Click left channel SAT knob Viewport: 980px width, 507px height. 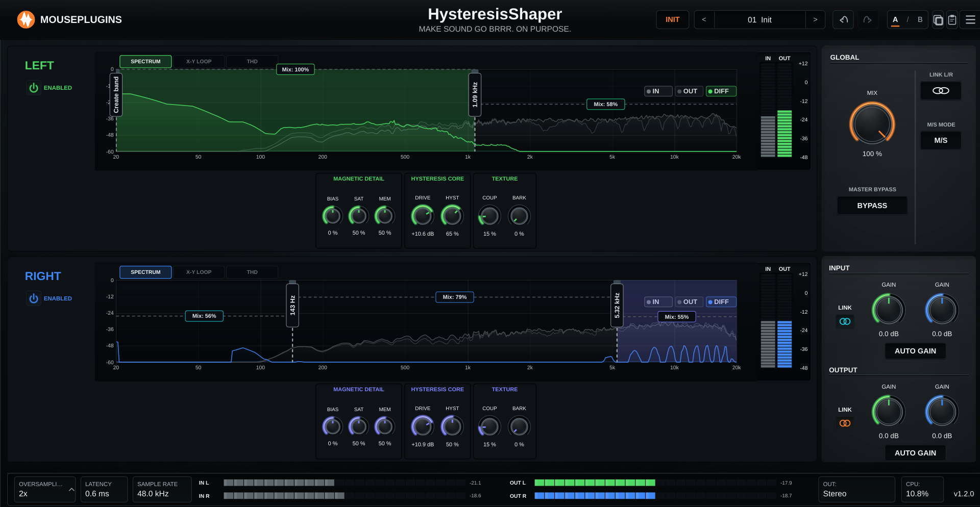(x=358, y=216)
